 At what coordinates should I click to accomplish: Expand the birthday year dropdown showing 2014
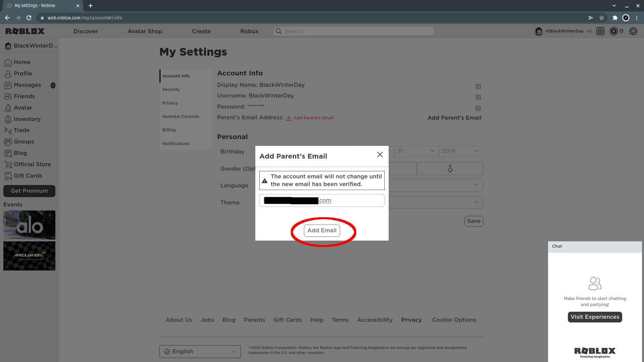(x=461, y=151)
